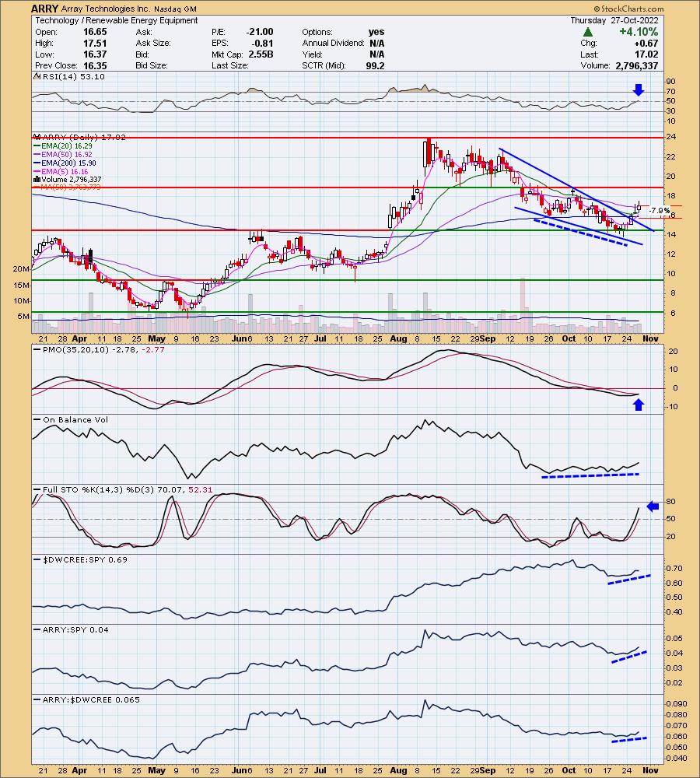Viewport: 700px width, 778px height.
Task: Click 90 on the RSI axis
Action: [670, 82]
